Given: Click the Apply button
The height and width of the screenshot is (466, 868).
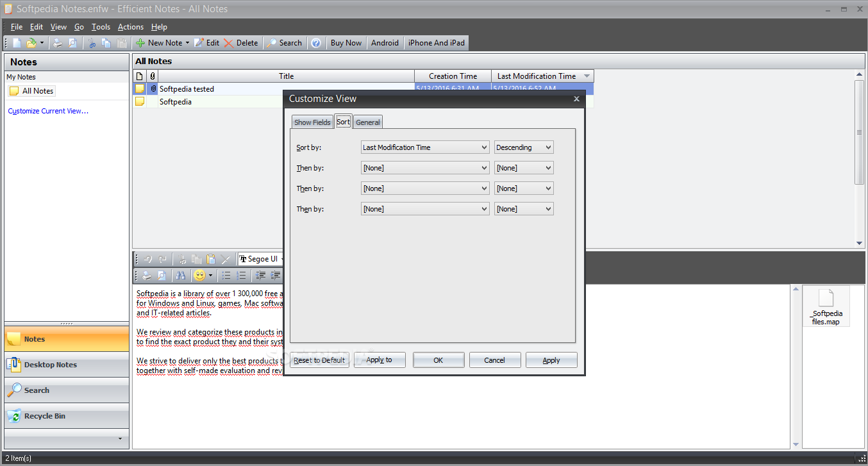Looking at the screenshot, I should point(551,360).
